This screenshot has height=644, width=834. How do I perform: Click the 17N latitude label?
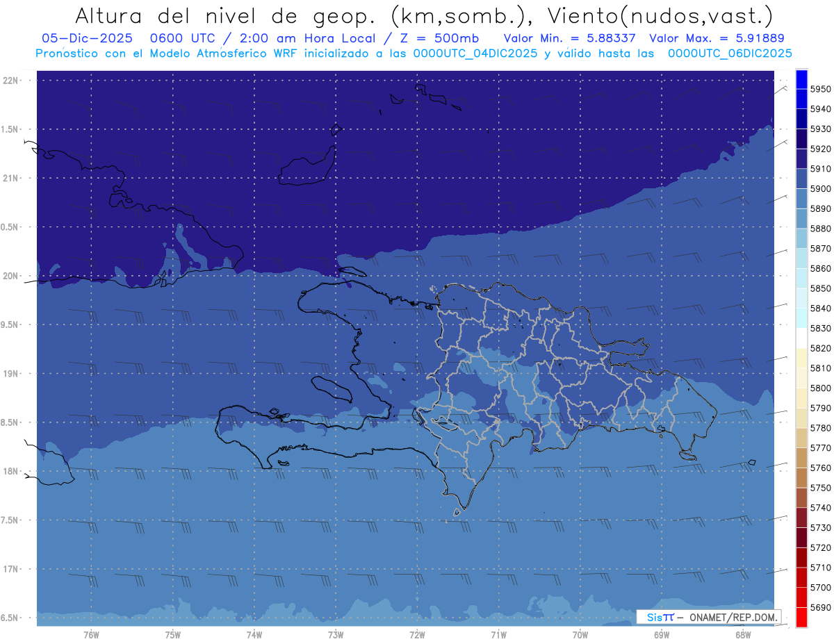[x=11, y=569]
